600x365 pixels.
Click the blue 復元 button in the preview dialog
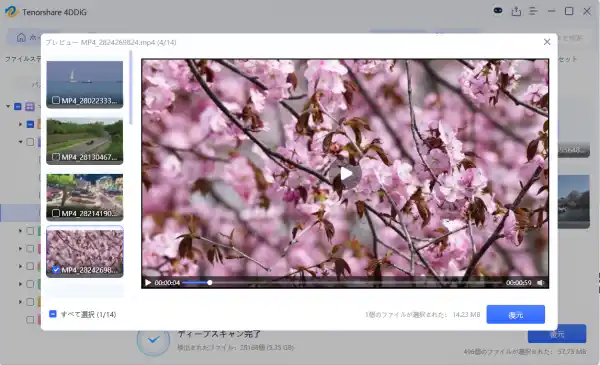tap(515, 314)
